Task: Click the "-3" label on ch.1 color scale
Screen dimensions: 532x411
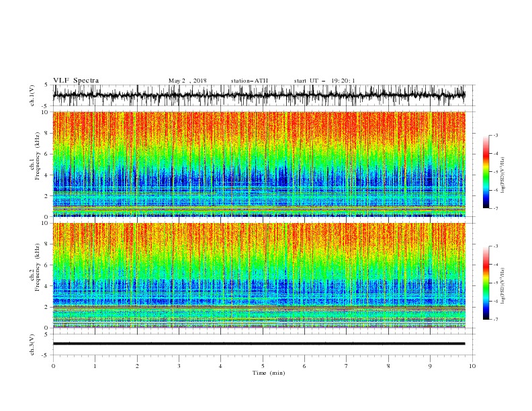Action: click(495, 135)
